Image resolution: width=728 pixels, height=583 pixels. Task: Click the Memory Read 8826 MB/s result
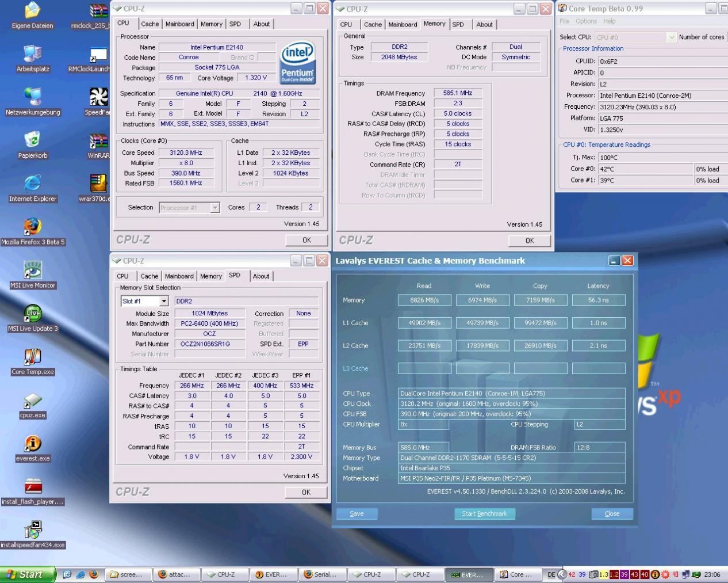(424, 300)
